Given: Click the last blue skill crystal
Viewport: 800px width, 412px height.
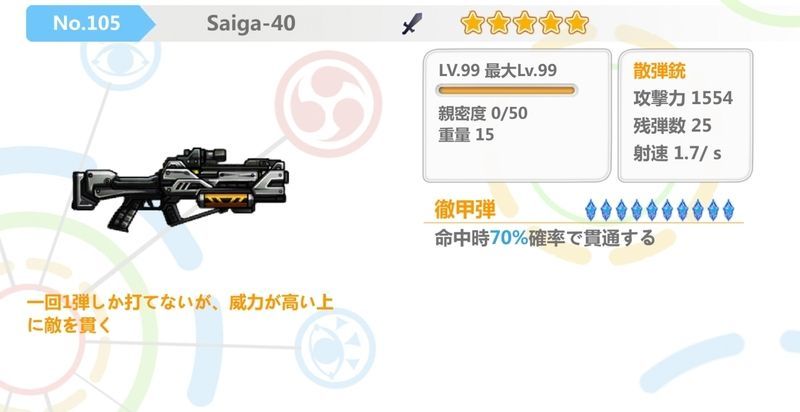Looking at the screenshot, I should 728,210.
